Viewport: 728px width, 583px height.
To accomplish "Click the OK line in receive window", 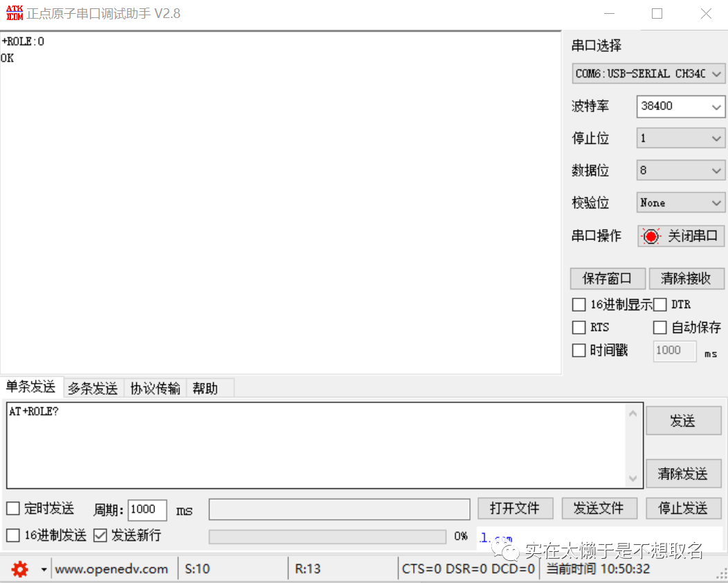I will [x=8, y=59].
